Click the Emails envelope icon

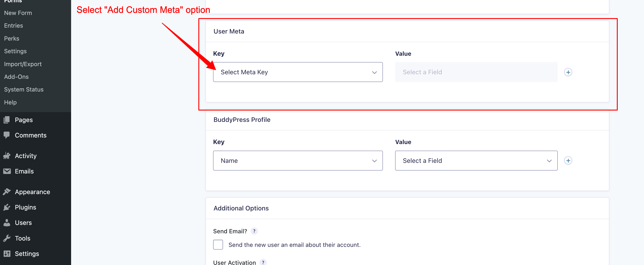(7, 171)
